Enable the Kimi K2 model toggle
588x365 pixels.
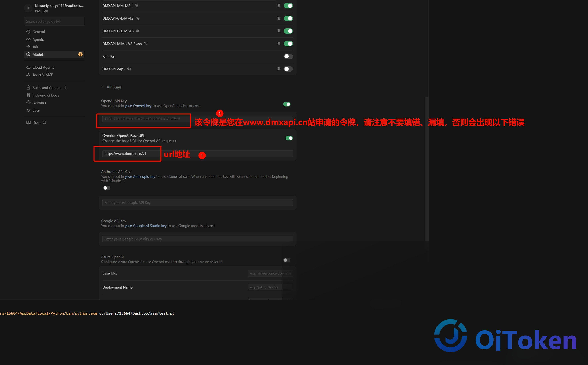(x=288, y=56)
